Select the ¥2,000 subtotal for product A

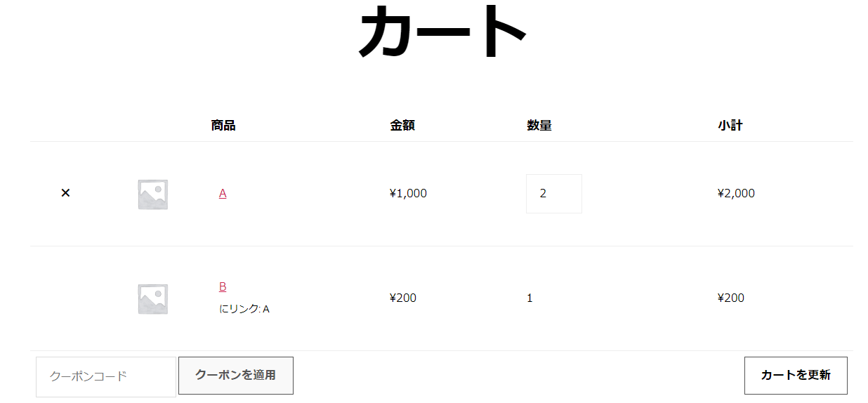click(x=736, y=193)
